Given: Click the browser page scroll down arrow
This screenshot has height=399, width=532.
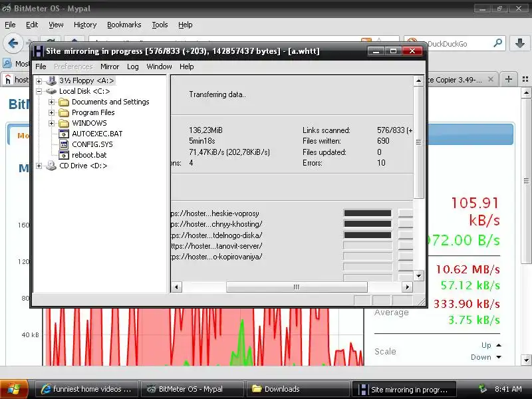Looking at the screenshot, I should [x=527, y=360].
